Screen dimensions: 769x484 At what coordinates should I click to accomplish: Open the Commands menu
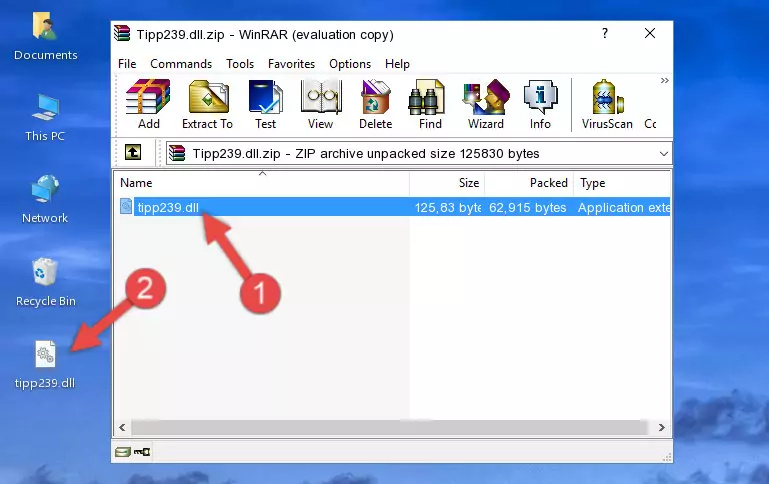click(x=181, y=64)
